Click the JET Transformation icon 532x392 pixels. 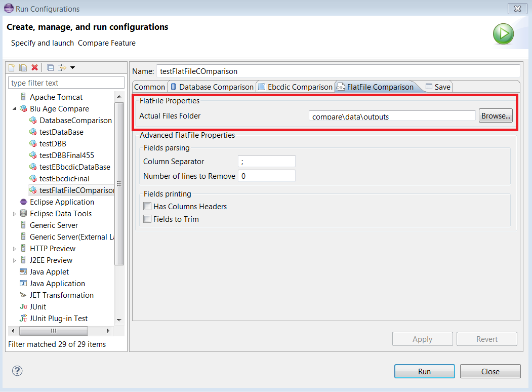click(23, 295)
